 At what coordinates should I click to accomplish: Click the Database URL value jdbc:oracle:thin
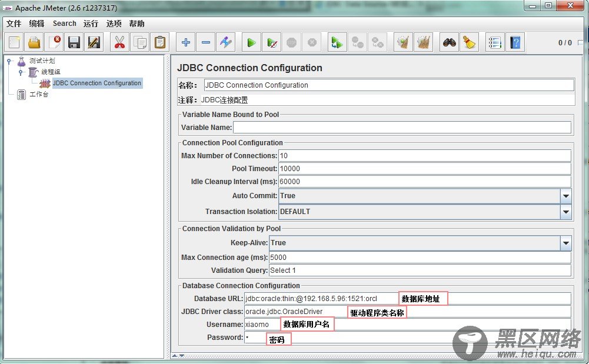pos(311,299)
